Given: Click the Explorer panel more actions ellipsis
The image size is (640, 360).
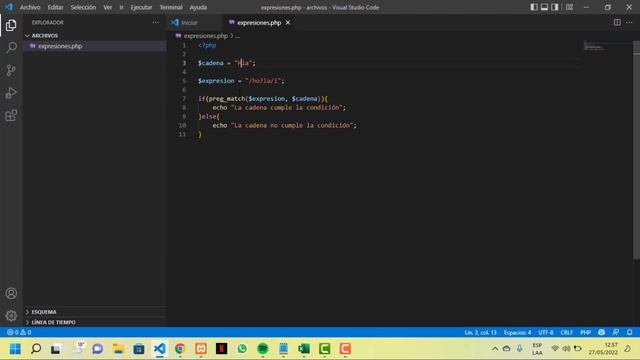Looking at the screenshot, I should (x=156, y=22).
